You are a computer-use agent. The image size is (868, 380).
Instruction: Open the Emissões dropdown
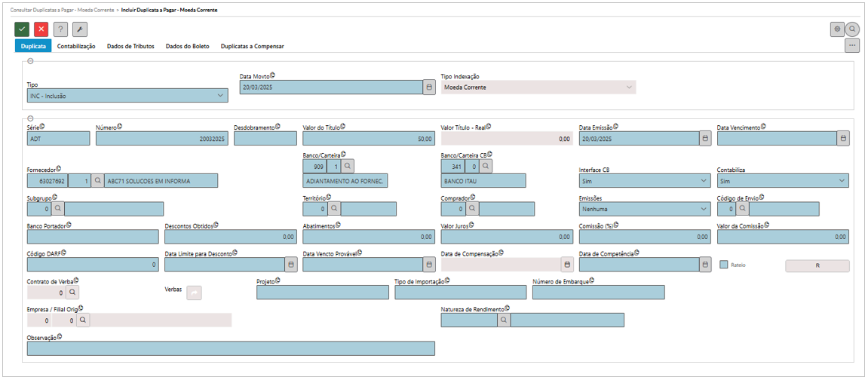pos(644,210)
